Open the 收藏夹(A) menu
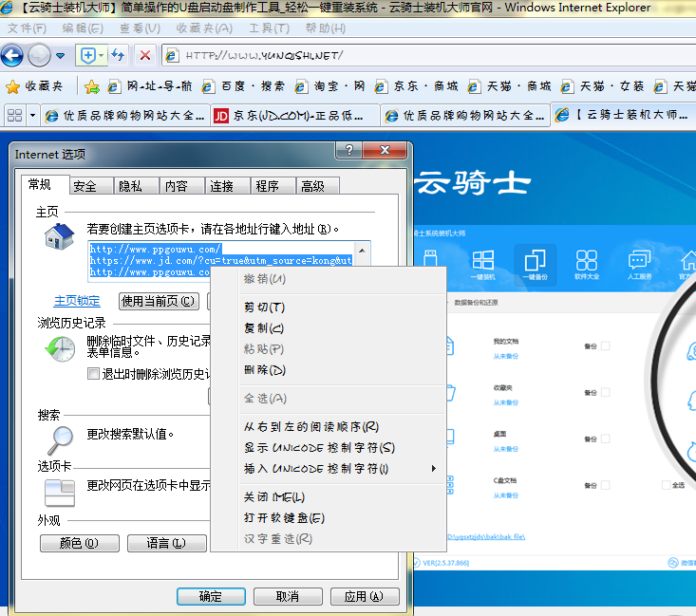This screenshot has width=696, height=616. [204, 28]
